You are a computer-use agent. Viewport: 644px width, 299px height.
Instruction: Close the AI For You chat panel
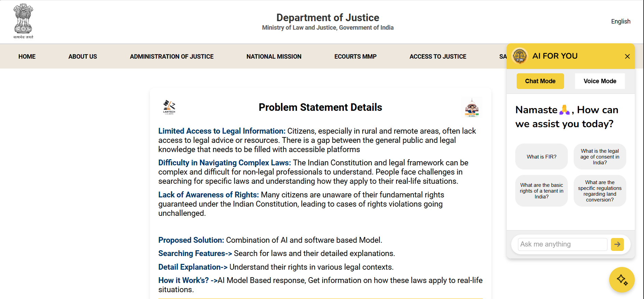tap(627, 56)
